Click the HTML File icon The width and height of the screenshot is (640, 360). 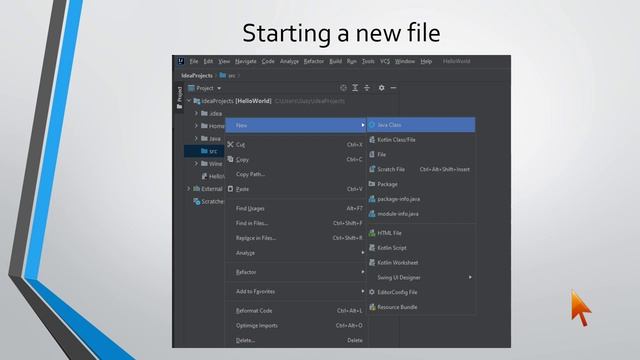pyautogui.click(x=372, y=233)
